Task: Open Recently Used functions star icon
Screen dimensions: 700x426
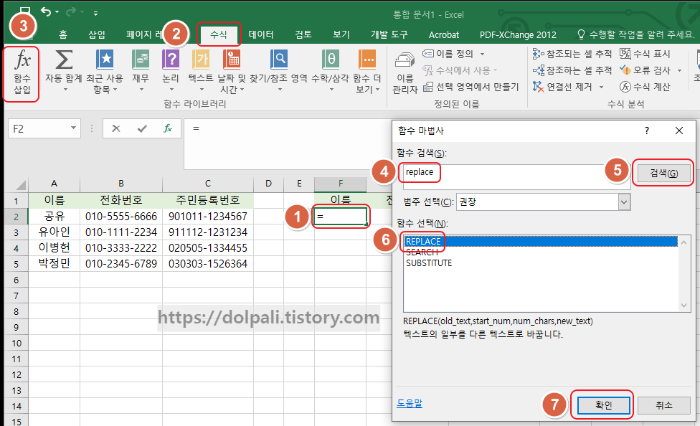Action: pos(104,71)
